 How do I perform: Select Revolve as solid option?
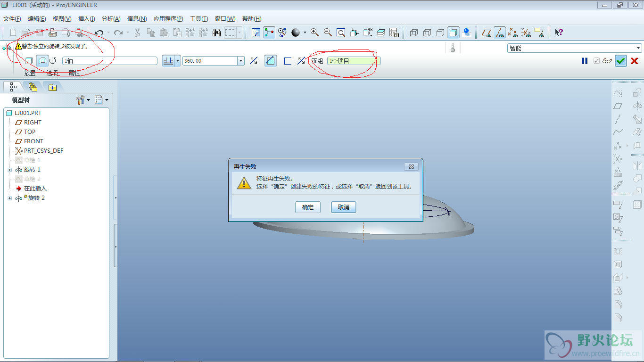tap(29, 61)
